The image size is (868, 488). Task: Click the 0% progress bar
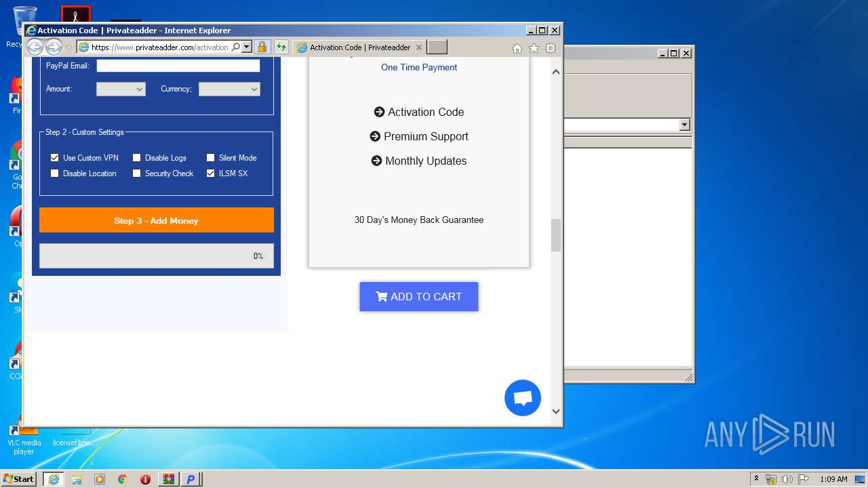[157, 256]
